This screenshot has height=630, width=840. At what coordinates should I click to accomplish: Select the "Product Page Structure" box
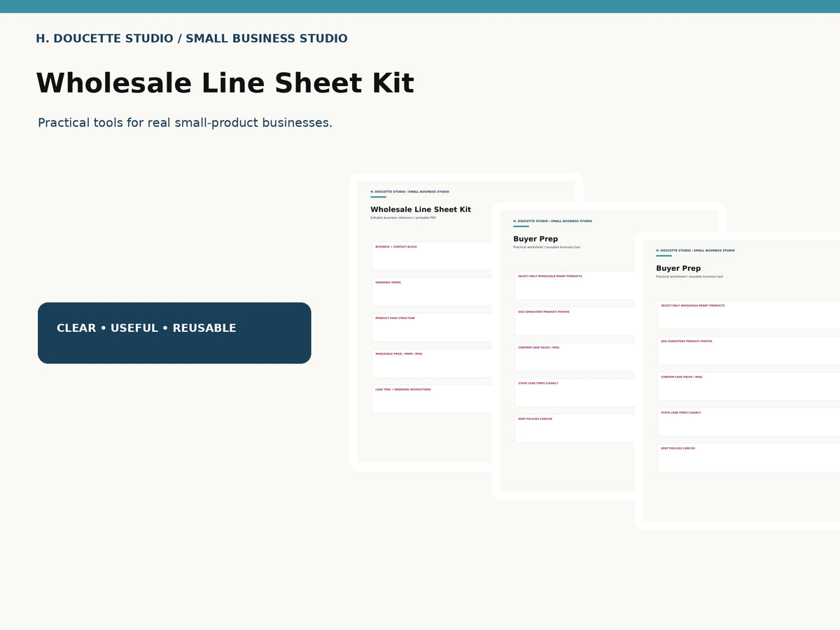pyautogui.click(x=432, y=328)
